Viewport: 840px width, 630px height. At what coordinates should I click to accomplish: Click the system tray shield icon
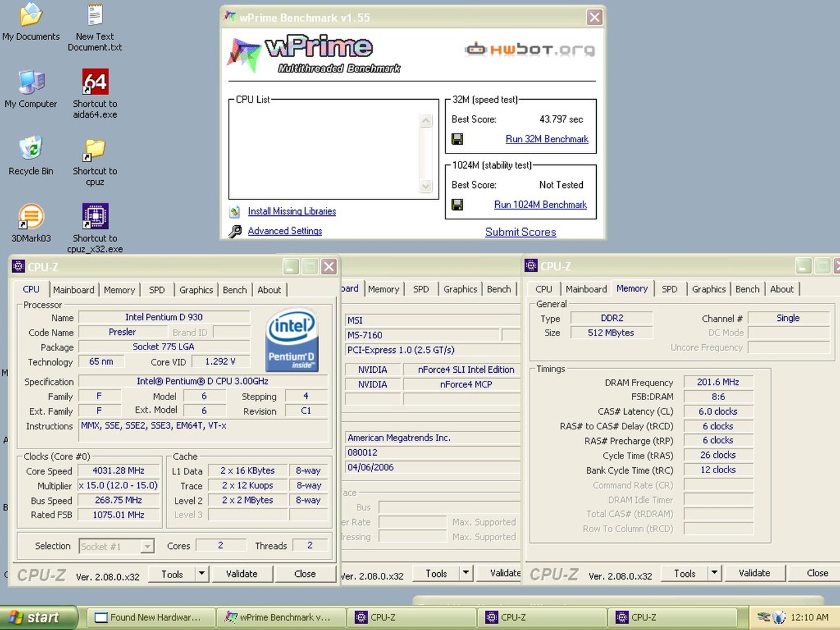coord(779,617)
